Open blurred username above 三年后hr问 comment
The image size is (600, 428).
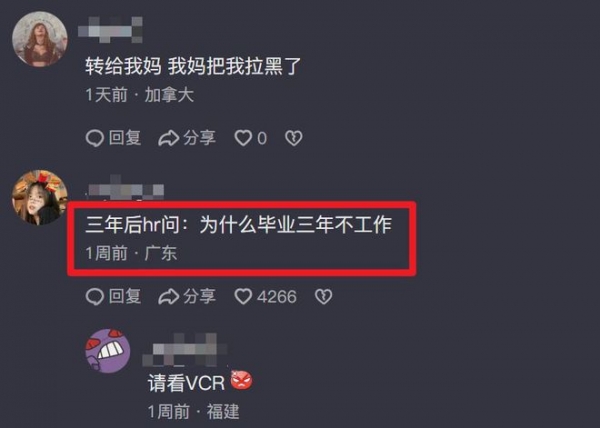[x=126, y=188]
